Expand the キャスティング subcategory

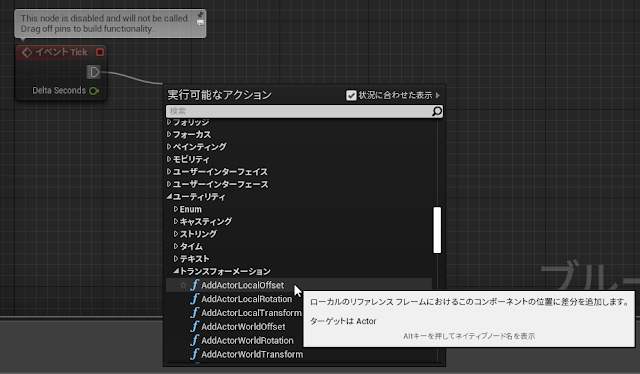(x=176, y=221)
